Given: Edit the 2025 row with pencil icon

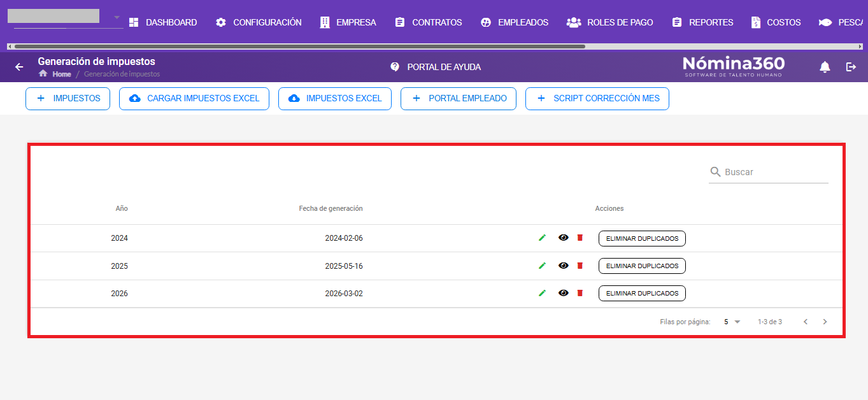Looking at the screenshot, I should coord(542,266).
